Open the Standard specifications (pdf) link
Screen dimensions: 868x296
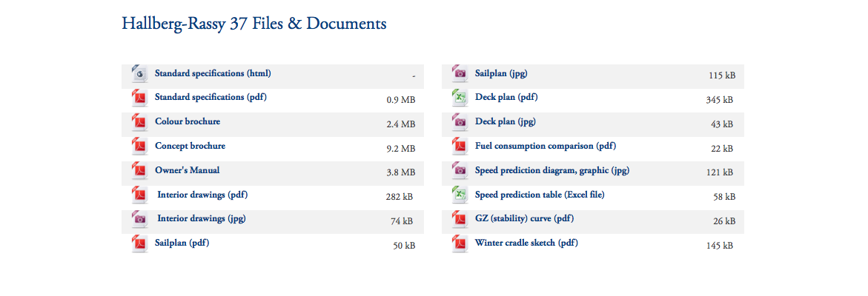(x=211, y=98)
